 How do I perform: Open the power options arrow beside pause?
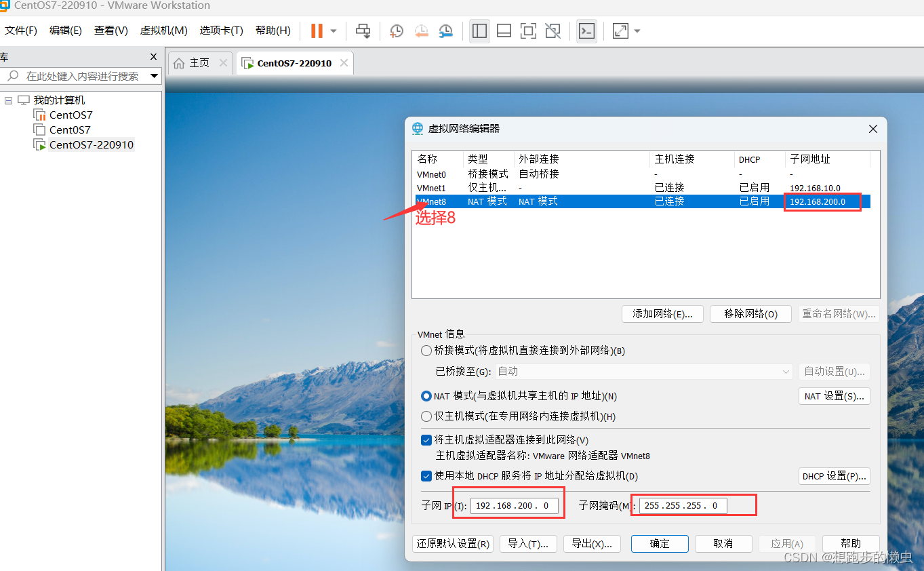coord(334,31)
